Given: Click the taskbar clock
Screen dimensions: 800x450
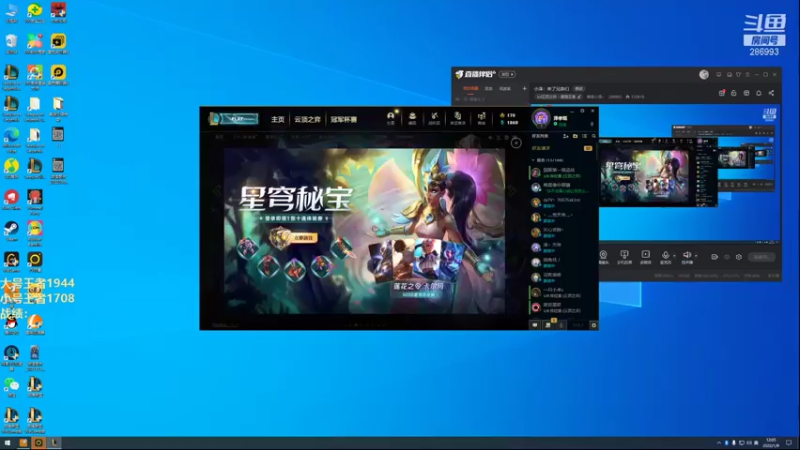Looking at the screenshot, I should [x=771, y=443].
